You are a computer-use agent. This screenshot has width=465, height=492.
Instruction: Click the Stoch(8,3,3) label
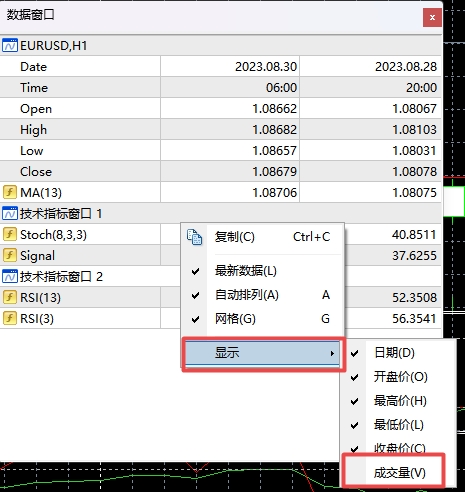(x=53, y=235)
